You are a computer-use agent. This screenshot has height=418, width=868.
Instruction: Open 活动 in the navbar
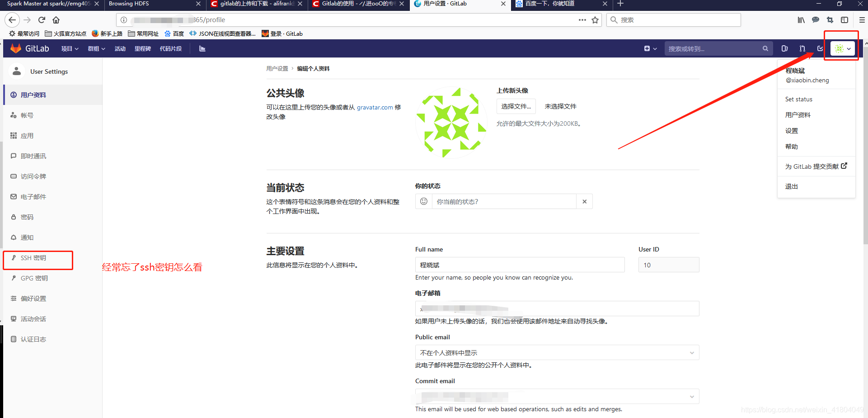tap(120, 48)
